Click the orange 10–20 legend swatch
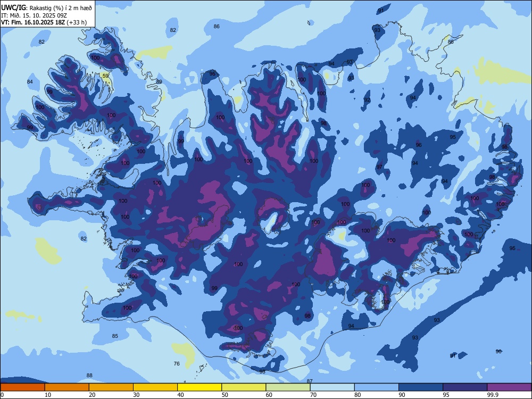Screen dimensions: 532x399 coord(67,387)
